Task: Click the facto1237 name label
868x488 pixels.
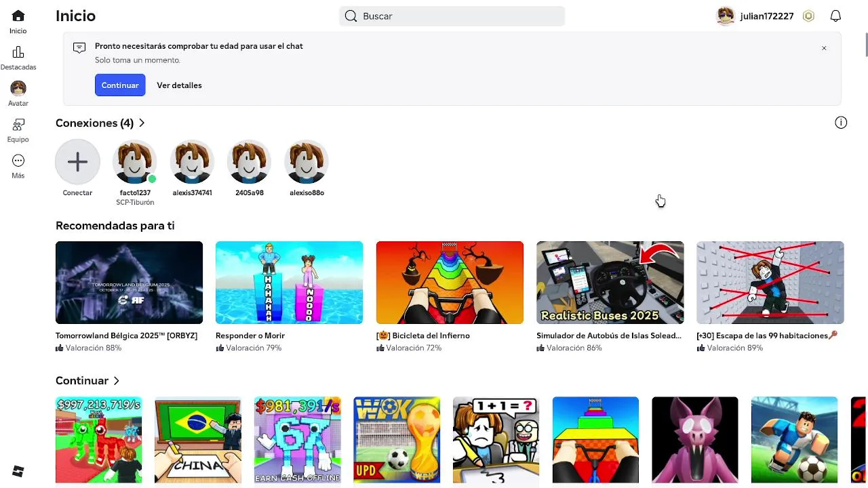Action: coord(135,192)
